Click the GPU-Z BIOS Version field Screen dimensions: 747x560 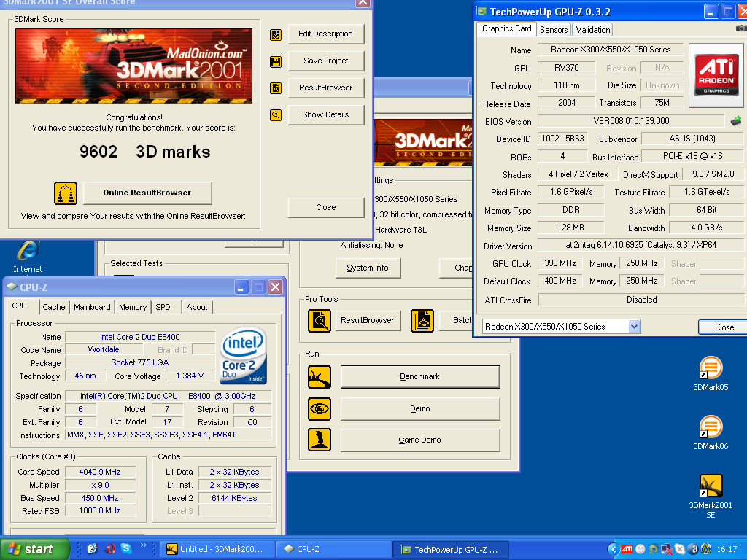click(631, 121)
